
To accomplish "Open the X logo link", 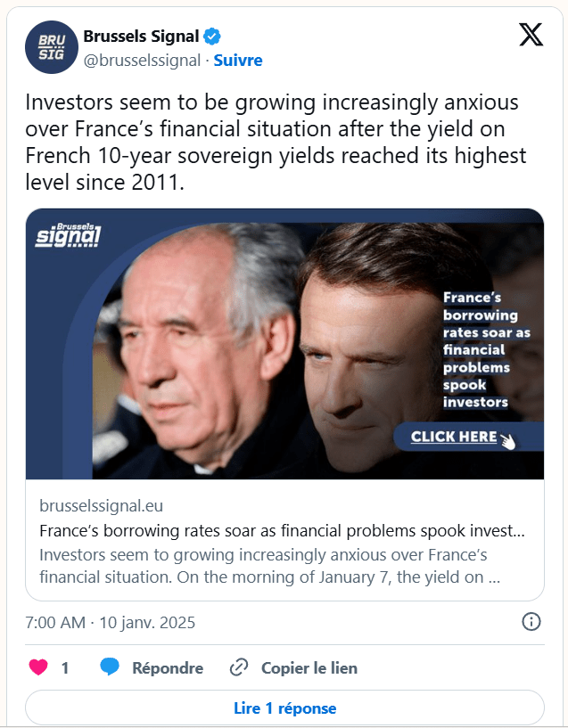I will 531,36.
